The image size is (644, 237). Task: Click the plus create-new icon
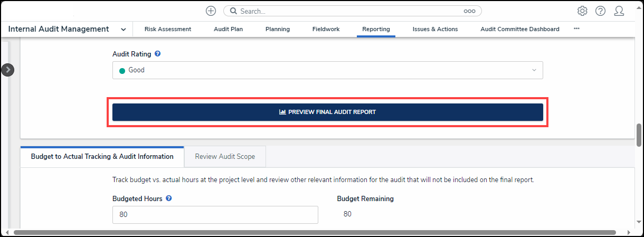tap(211, 11)
